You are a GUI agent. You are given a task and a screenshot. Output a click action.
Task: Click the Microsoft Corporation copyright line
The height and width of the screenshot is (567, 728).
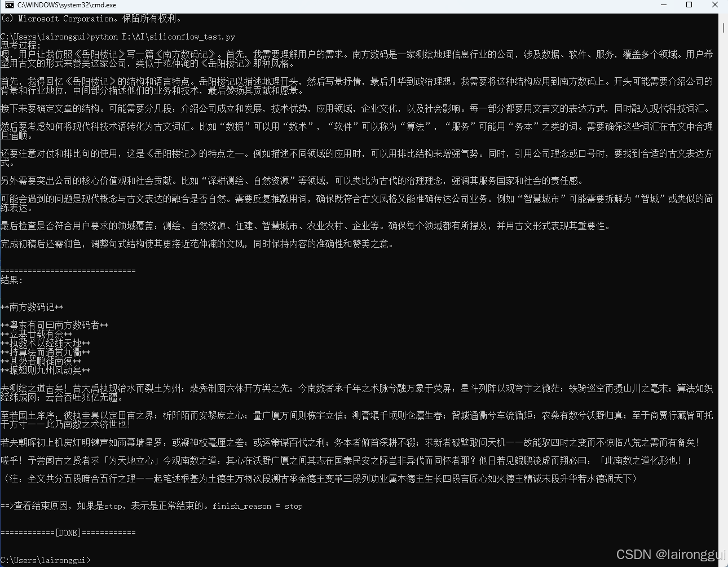90,17
